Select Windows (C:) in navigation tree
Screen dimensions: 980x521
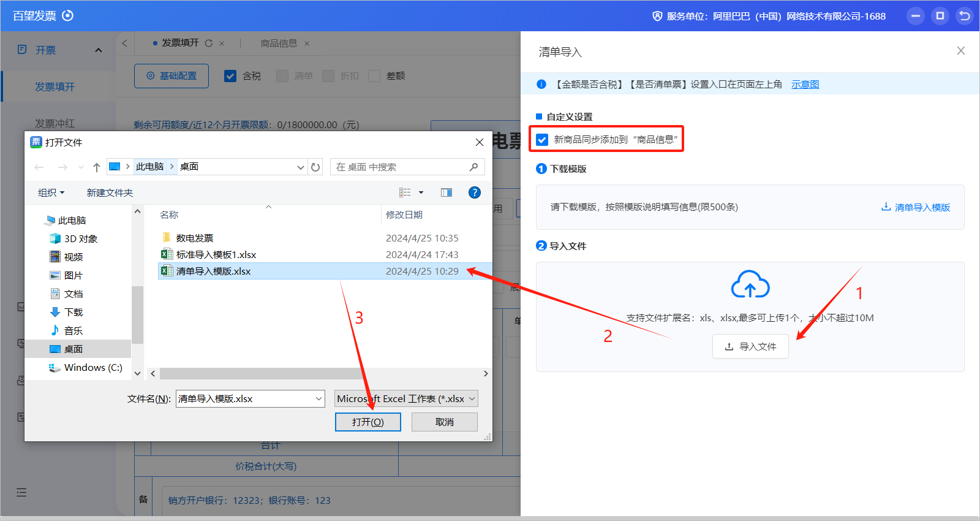pyautogui.click(x=86, y=367)
